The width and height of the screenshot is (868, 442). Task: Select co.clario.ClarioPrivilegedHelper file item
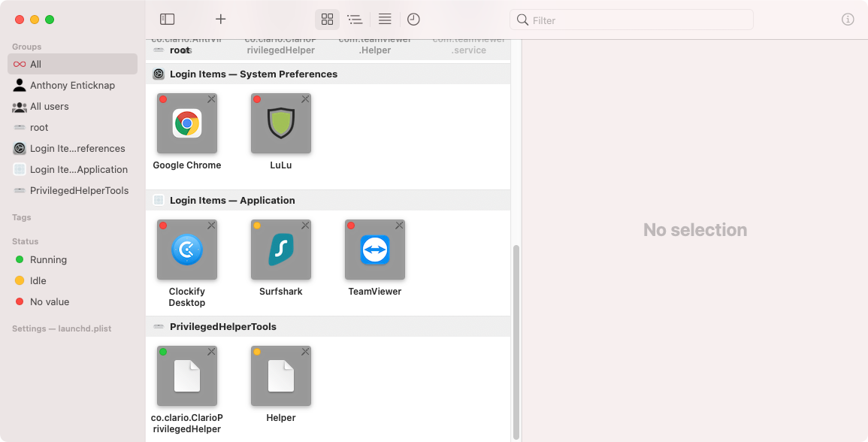point(187,376)
